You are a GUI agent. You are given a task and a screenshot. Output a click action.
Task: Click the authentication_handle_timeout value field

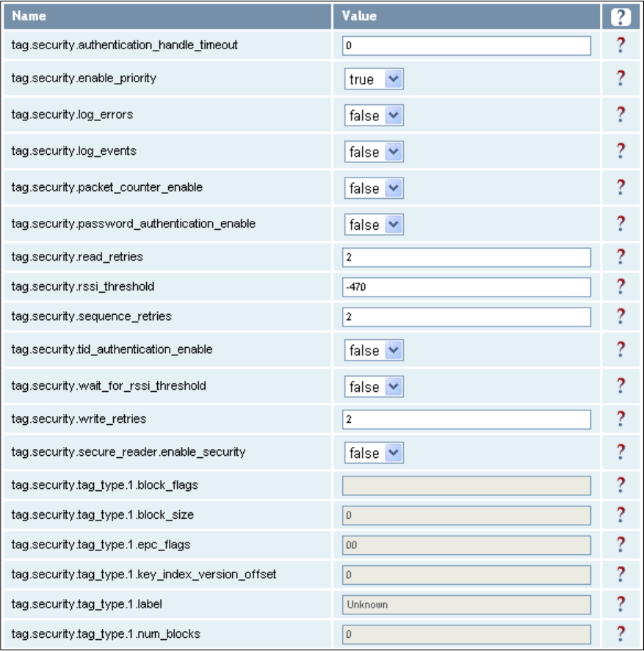coord(466,46)
